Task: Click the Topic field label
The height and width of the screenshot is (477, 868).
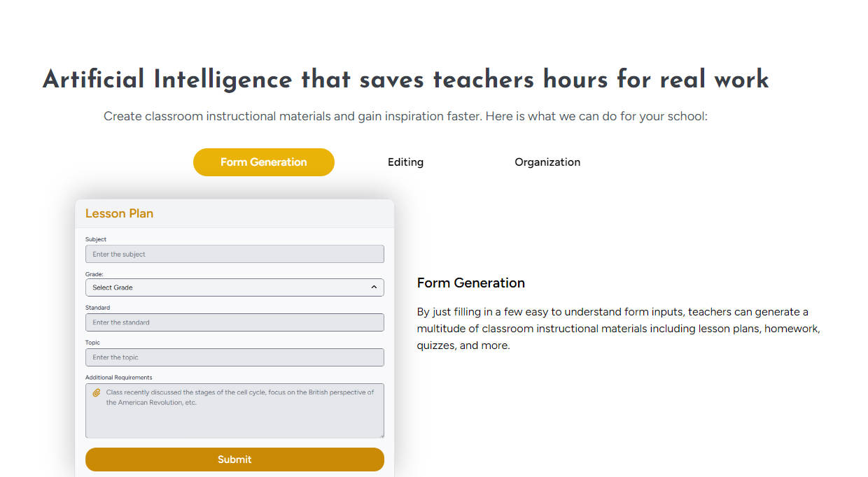Action: click(x=92, y=343)
